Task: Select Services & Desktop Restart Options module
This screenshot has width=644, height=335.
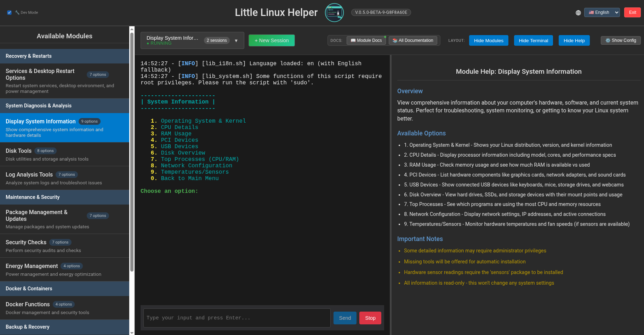Action: [x=64, y=81]
